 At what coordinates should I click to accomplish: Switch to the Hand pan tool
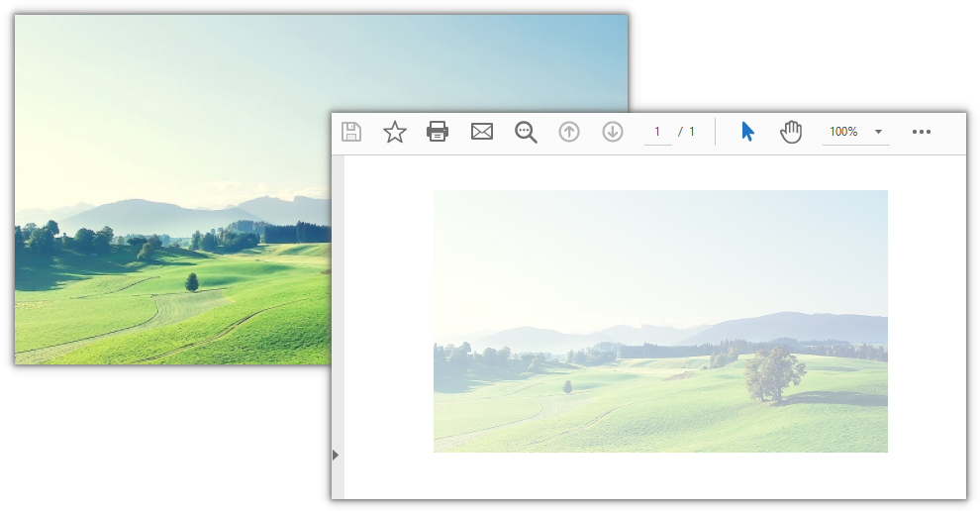point(791,132)
